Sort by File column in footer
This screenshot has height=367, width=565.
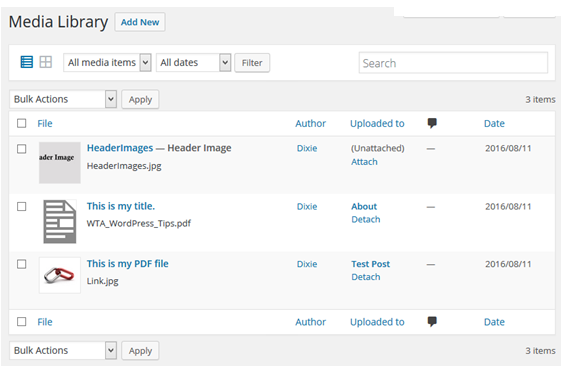click(45, 322)
